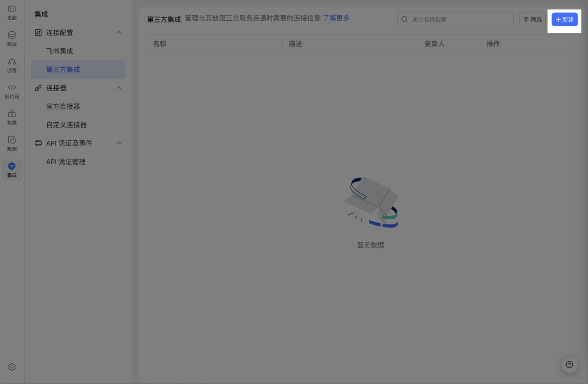Image resolution: width=588 pixels, height=384 pixels.
Task: Open settings via the gear icon
Action: [12, 367]
